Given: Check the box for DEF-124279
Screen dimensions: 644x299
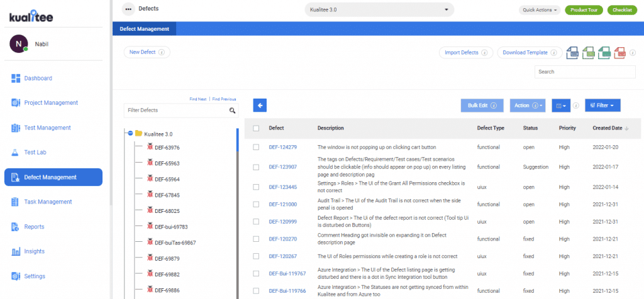Looking at the screenshot, I should (257, 147).
